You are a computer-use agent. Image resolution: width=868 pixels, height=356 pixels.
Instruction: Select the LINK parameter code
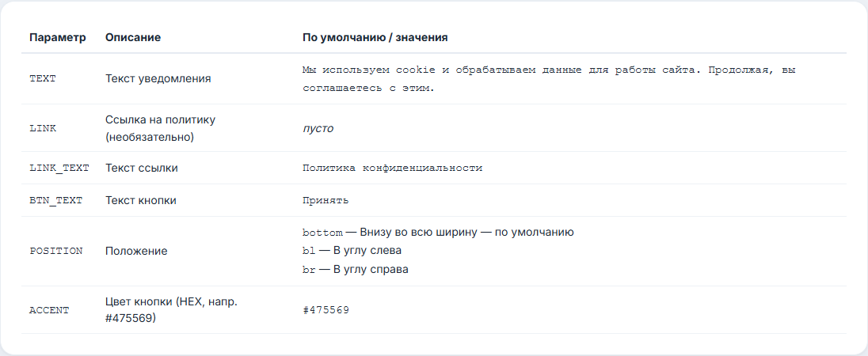coord(43,128)
